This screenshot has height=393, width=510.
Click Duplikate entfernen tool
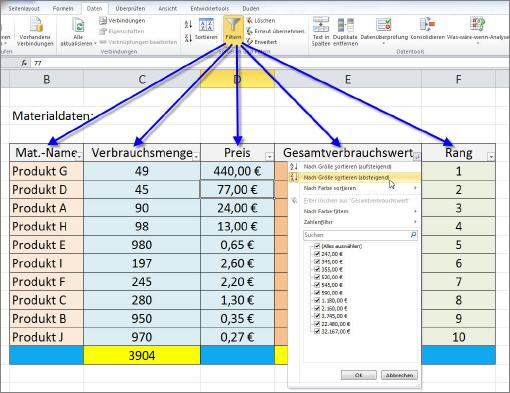pos(345,32)
